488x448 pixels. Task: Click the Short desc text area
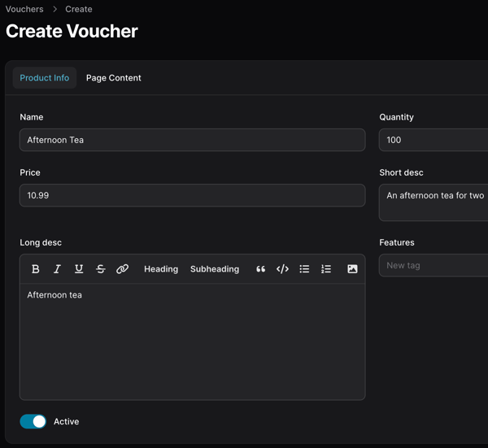tap(434, 202)
